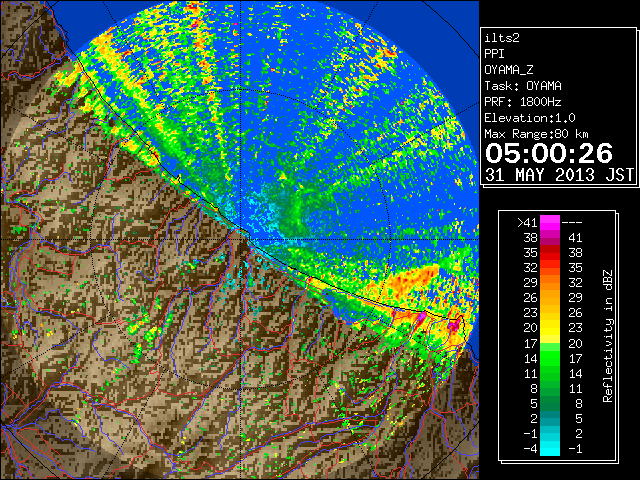This screenshot has height=480, width=640.
Task: Select the '31 MAY 2013 JST' date
Action: (x=559, y=175)
